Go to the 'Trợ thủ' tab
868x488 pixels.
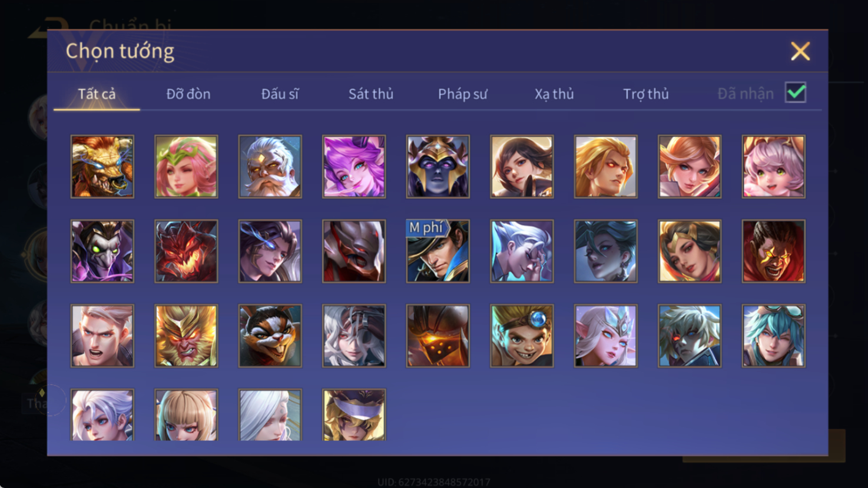[646, 94]
